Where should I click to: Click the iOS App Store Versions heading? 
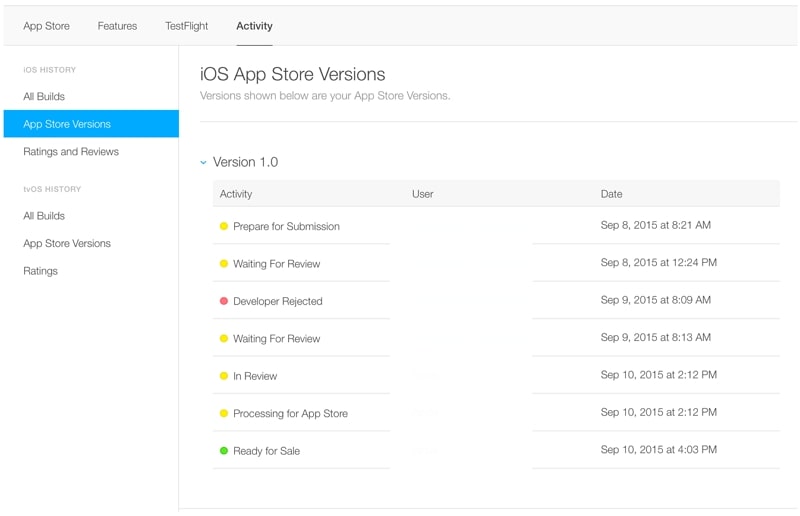[x=292, y=75]
